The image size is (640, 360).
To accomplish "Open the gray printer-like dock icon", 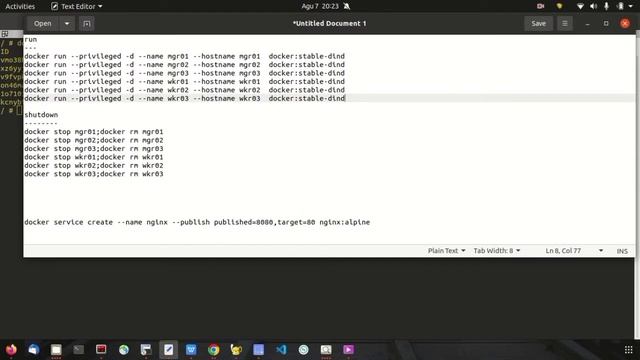I will click(146, 350).
